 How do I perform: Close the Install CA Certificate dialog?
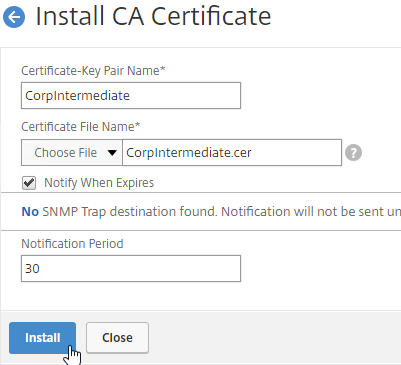tap(117, 338)
